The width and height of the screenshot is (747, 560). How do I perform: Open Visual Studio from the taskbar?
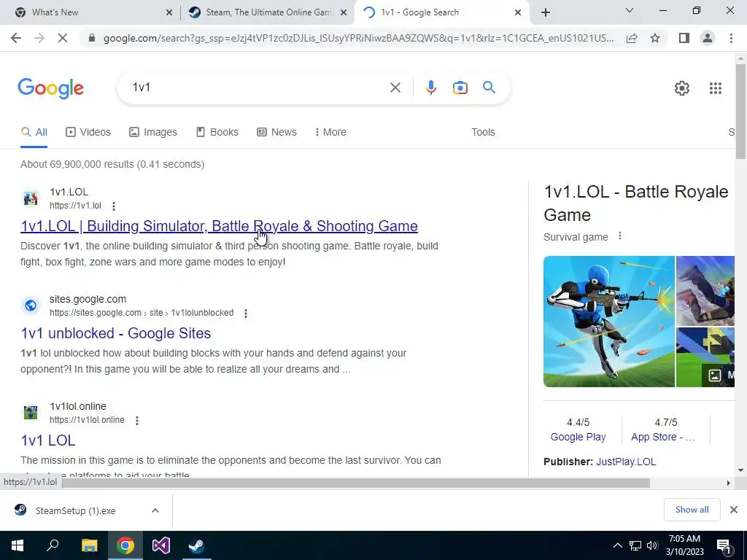click(161, 545)
